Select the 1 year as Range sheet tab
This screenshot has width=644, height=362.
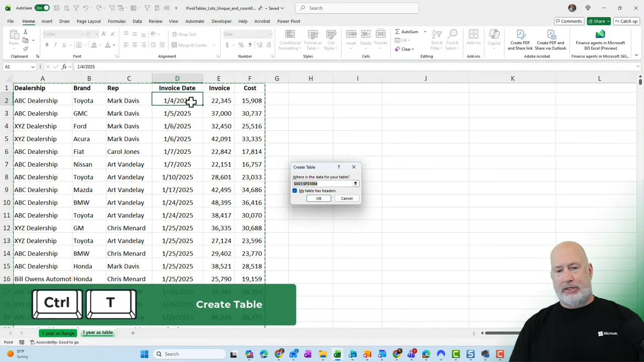[58, 333]
